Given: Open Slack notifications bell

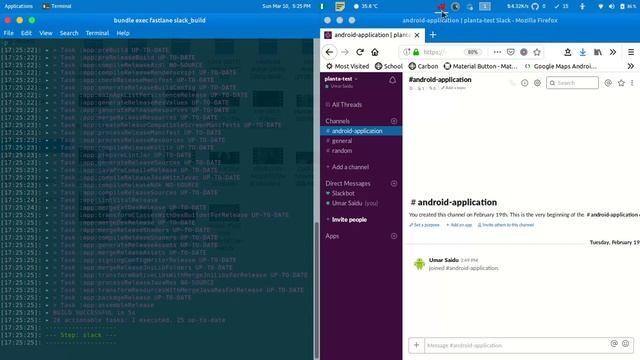Looking at the screenshot, I should (x=392, y=80).
